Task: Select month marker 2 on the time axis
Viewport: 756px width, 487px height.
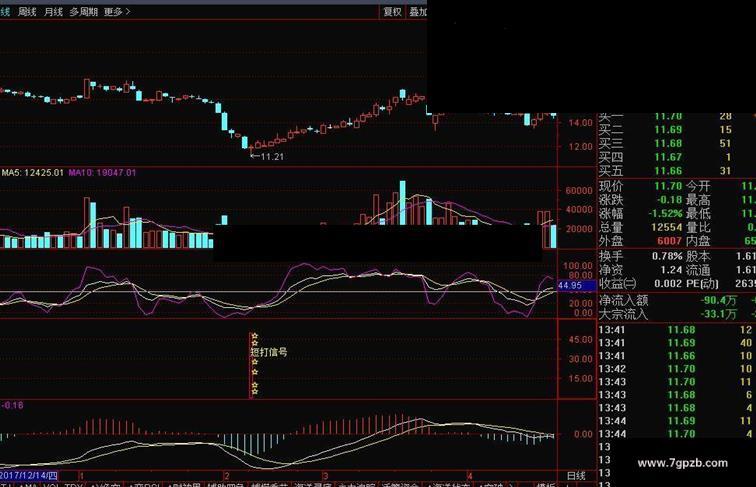Action: click(227, 476)
